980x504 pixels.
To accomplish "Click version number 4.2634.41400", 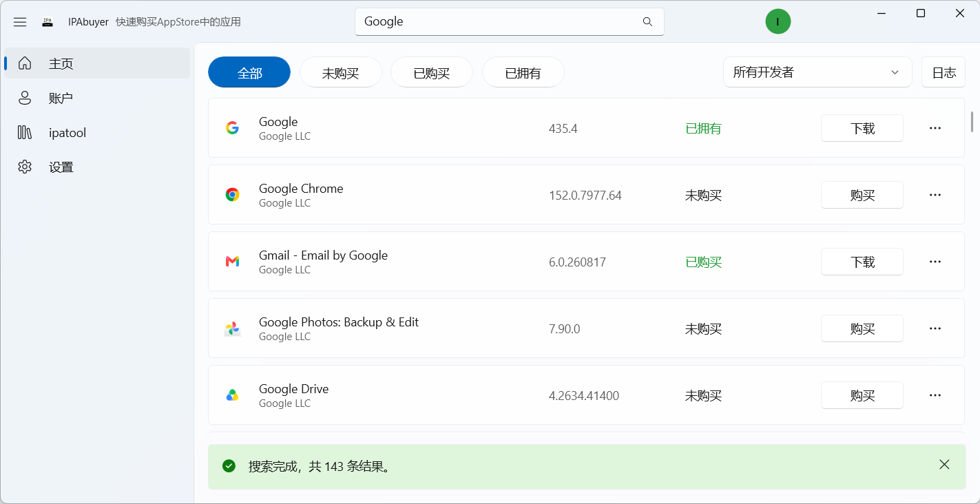I will pyautogui.click(x=584, y=396).
